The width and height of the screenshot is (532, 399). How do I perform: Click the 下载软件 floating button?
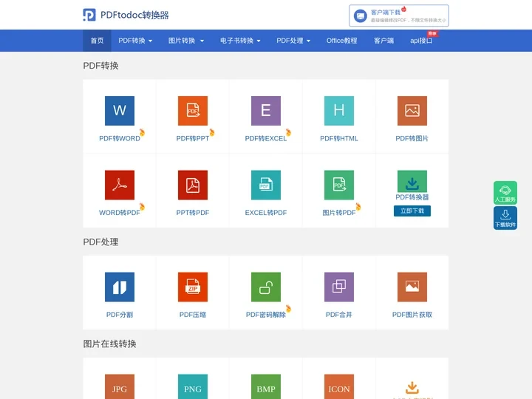505,218
